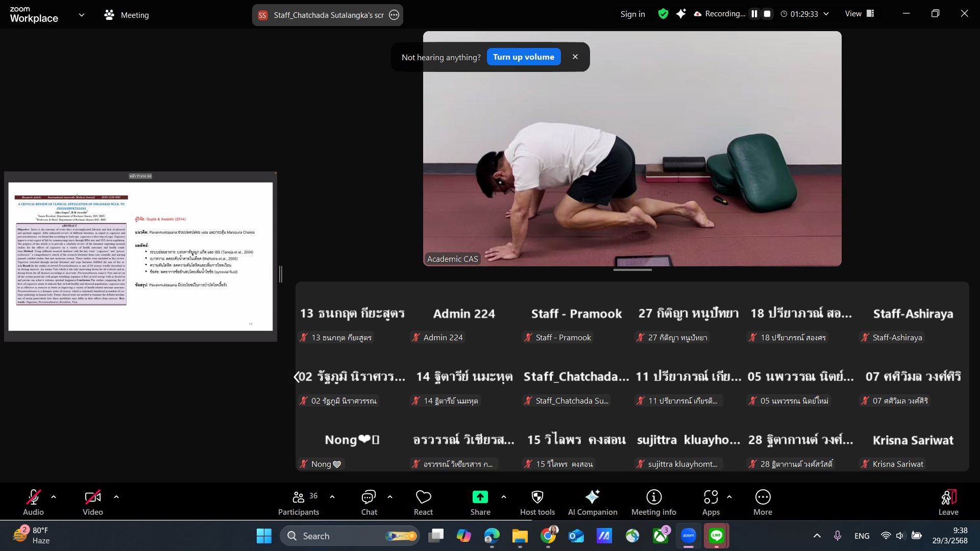The height and width of the screenshot is (551, 980).
Task: Expand the Participants options caret
Action: [x=332, y=496]
